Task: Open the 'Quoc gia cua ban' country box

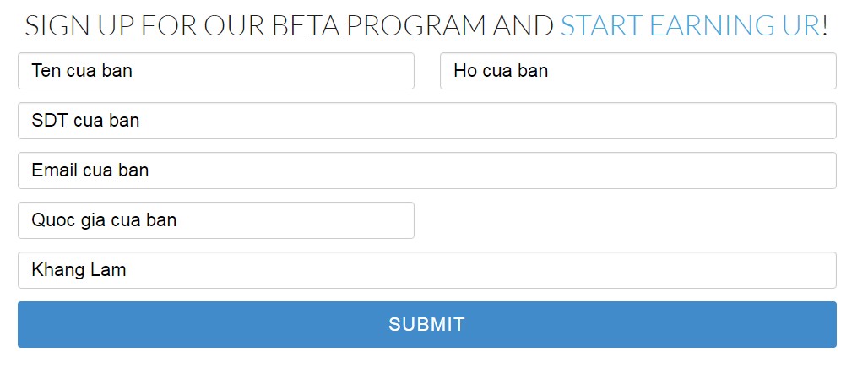Action: point(215,220)
